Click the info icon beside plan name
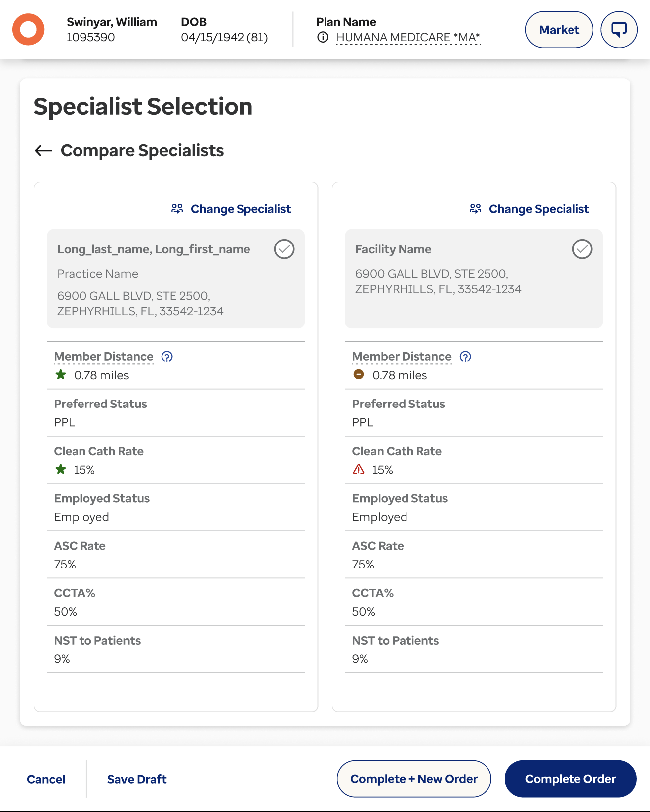Screen dimensions: 650x812 323,37
